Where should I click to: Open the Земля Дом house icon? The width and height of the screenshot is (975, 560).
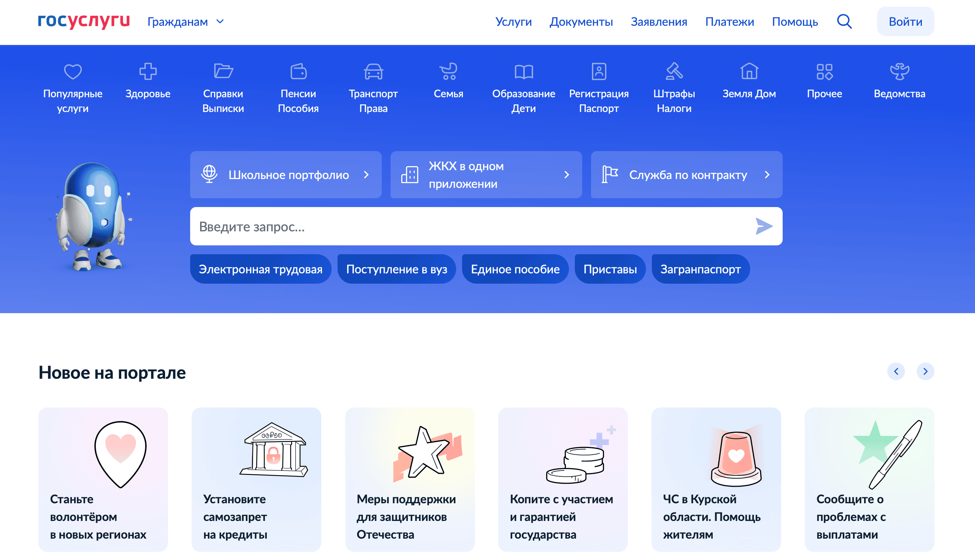[x=749, y=71]
